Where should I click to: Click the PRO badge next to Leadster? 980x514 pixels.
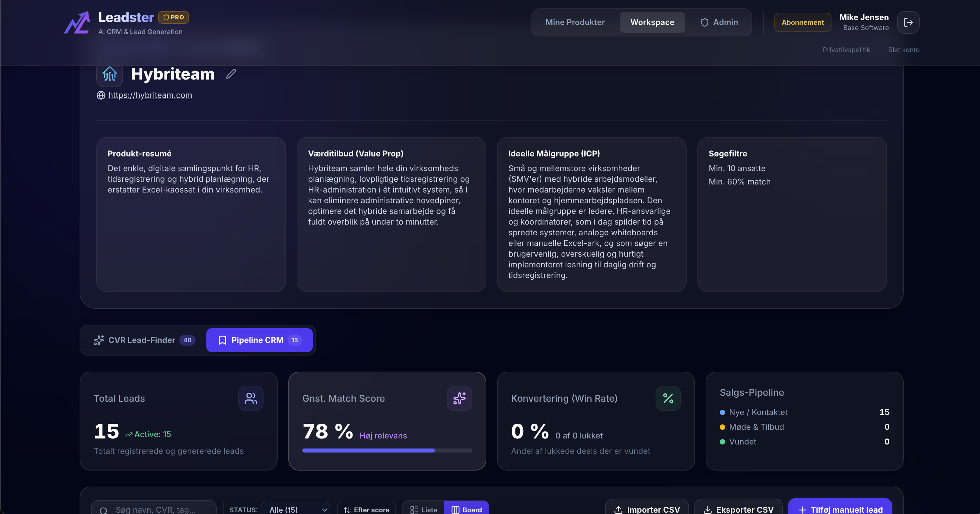(174, 17)
